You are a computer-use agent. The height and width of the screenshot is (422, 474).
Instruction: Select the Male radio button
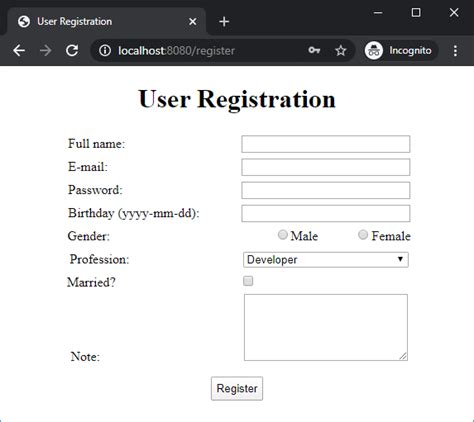283,235
